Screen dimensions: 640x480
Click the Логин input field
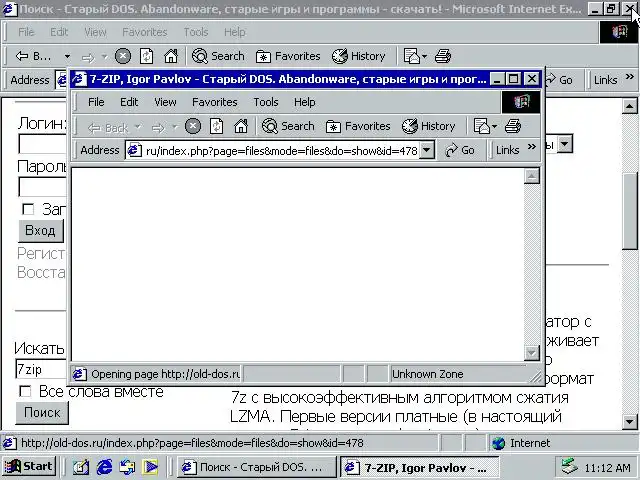pyautogui.click(x=42, y=144)
